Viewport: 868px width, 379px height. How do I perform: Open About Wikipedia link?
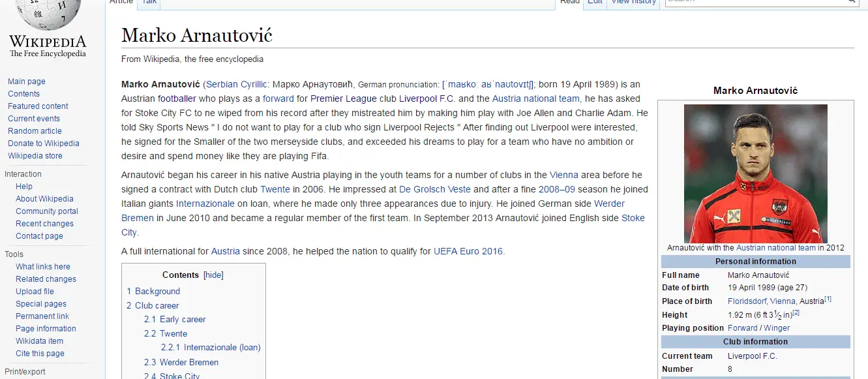click(x=44, y=199)
